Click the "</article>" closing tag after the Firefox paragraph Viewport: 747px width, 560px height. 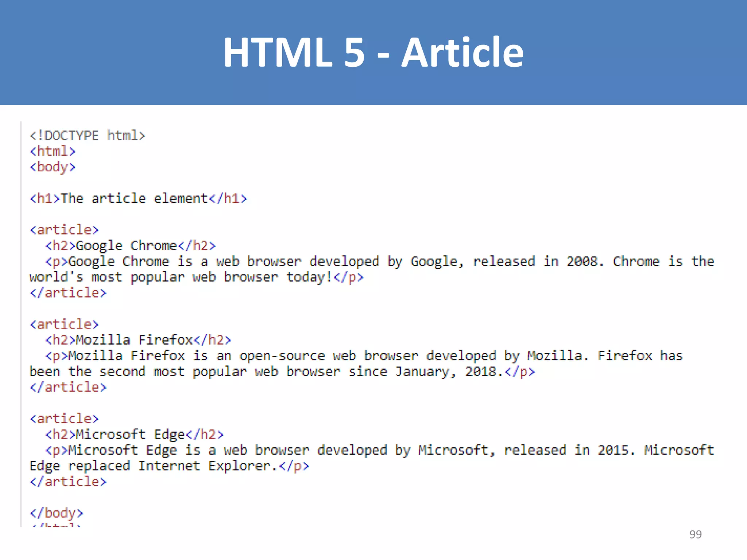(x=68, y=387)
